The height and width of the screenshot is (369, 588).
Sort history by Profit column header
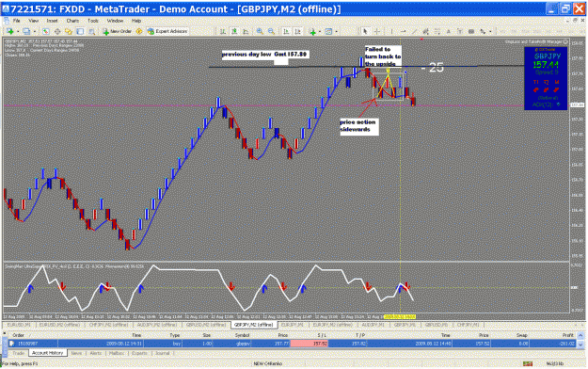[x=567, y=335]
